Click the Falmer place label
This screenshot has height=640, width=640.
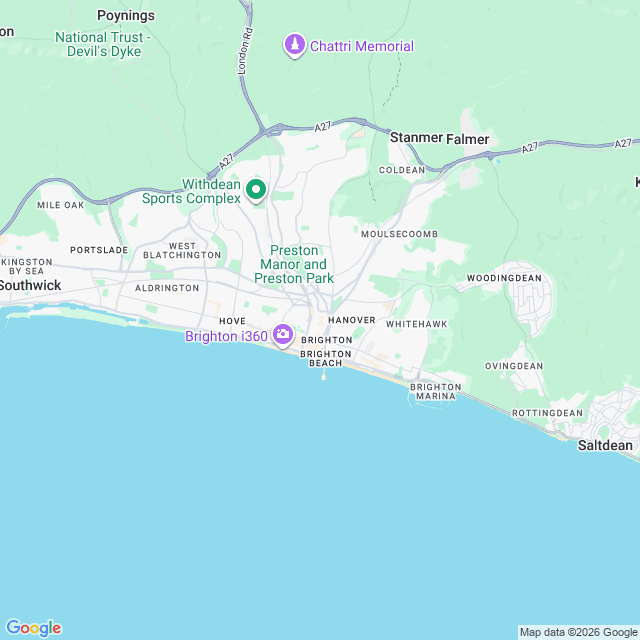[x=467, y=139]
